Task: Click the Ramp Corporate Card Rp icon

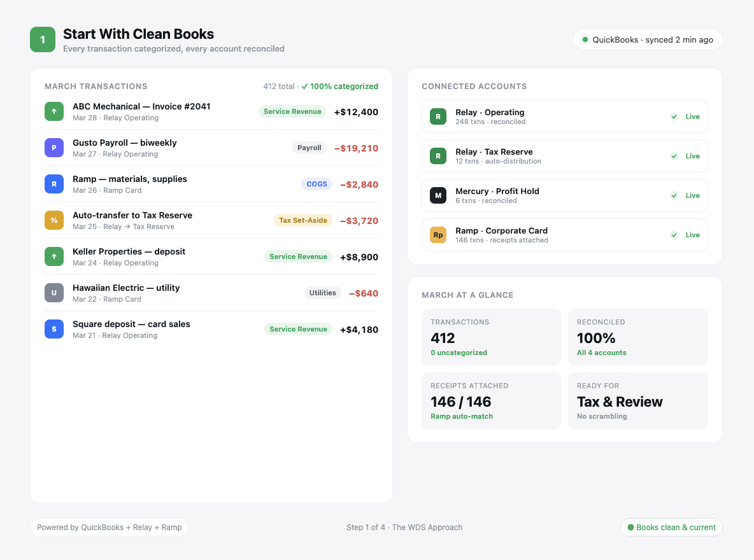Action: [x=439, y=235]
